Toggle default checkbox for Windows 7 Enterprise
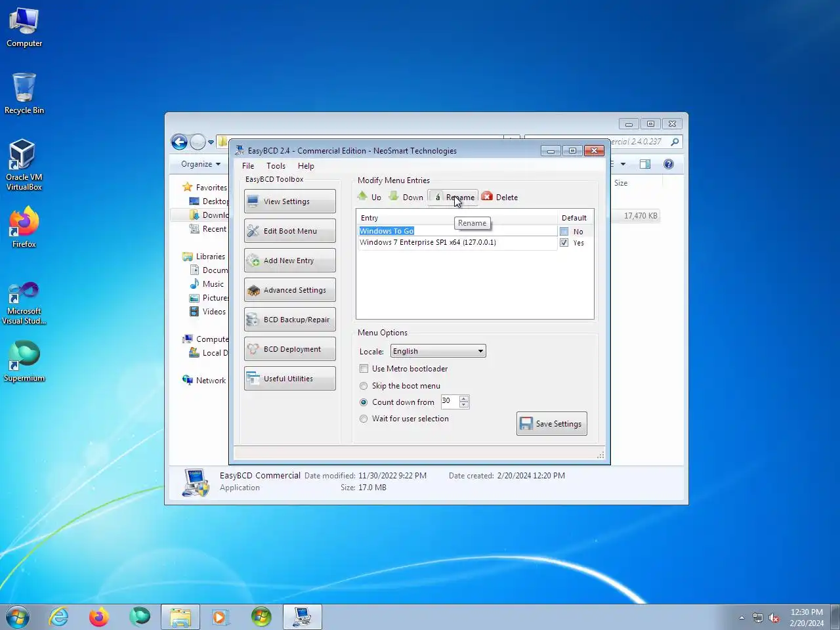Screen dimensions: 840x630 click(564, 243)
